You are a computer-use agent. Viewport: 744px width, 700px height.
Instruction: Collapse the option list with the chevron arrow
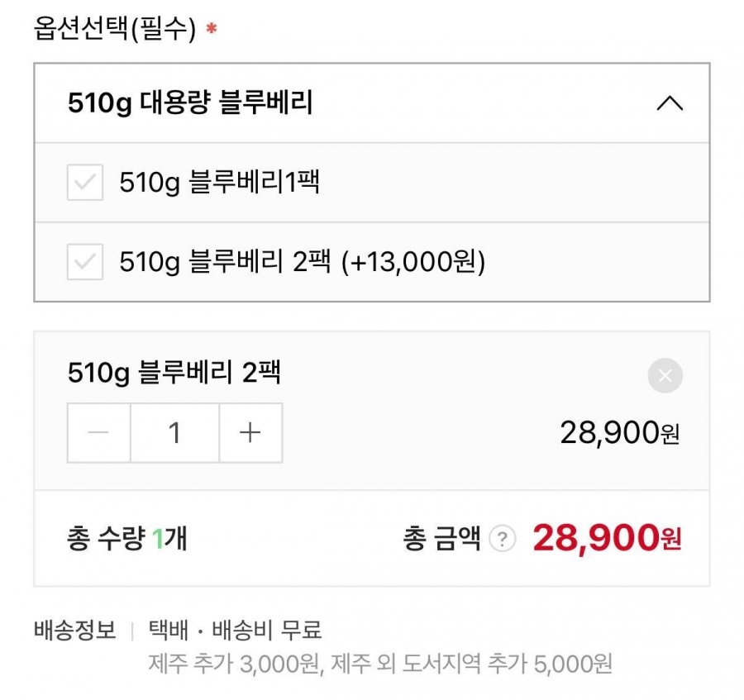pos(669,104)
